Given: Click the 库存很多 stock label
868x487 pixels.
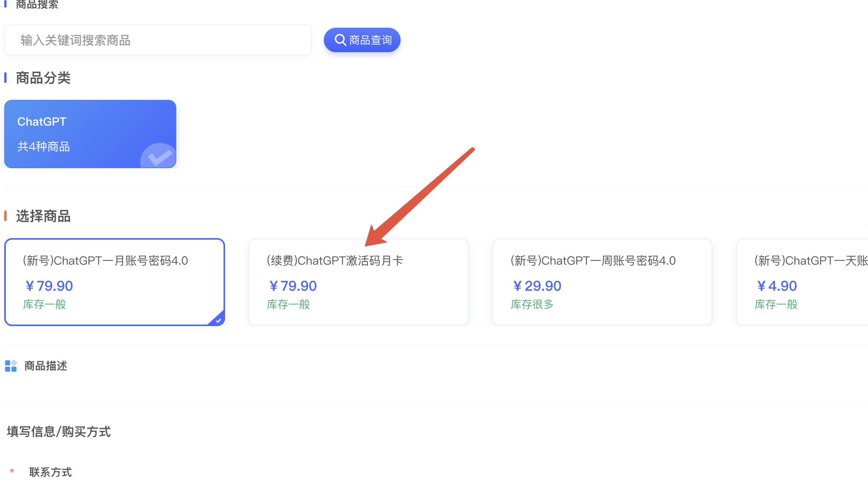Looking at the screenshot, I should click(x=532, y=305).
